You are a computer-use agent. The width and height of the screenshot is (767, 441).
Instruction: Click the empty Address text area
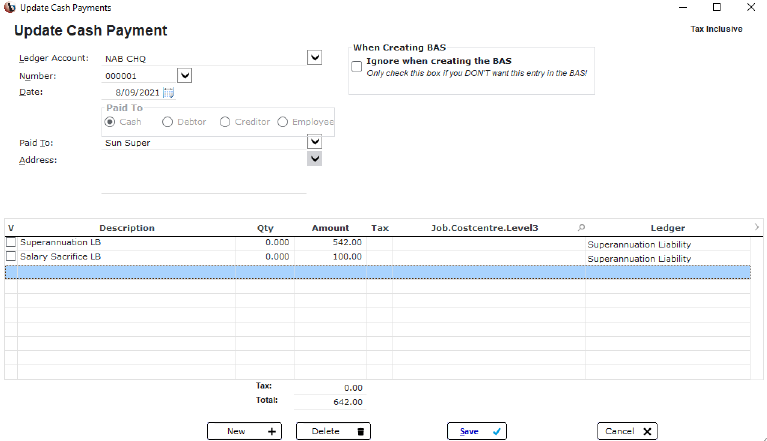click(204, 174)
